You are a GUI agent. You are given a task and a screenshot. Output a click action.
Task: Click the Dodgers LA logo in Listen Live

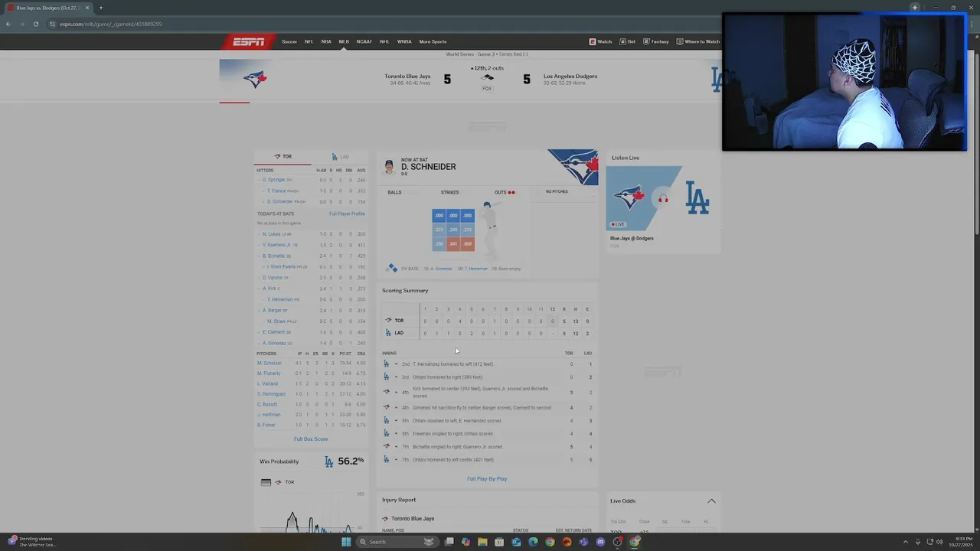pos(697,197)
